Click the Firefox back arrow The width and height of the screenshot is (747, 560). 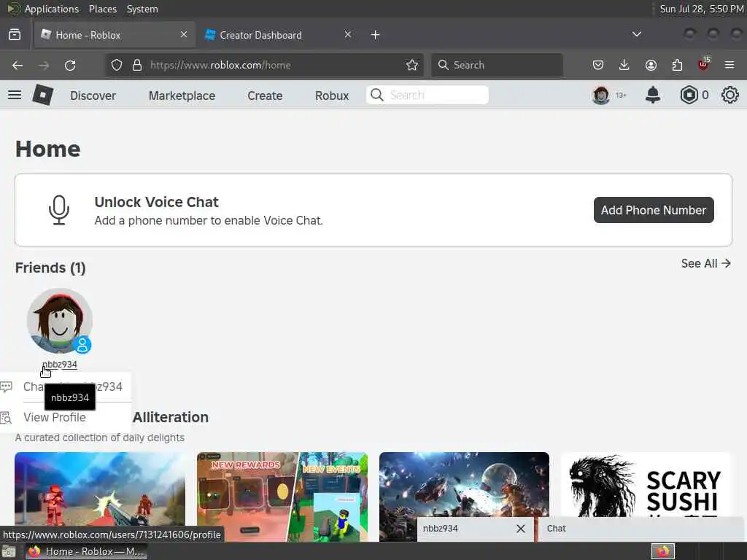point(18,65)
